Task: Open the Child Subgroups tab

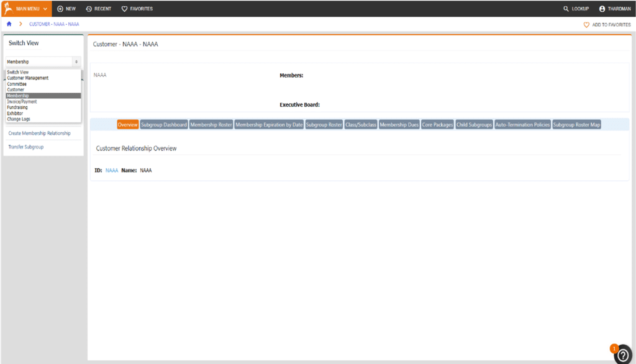Action: point(474,125)
